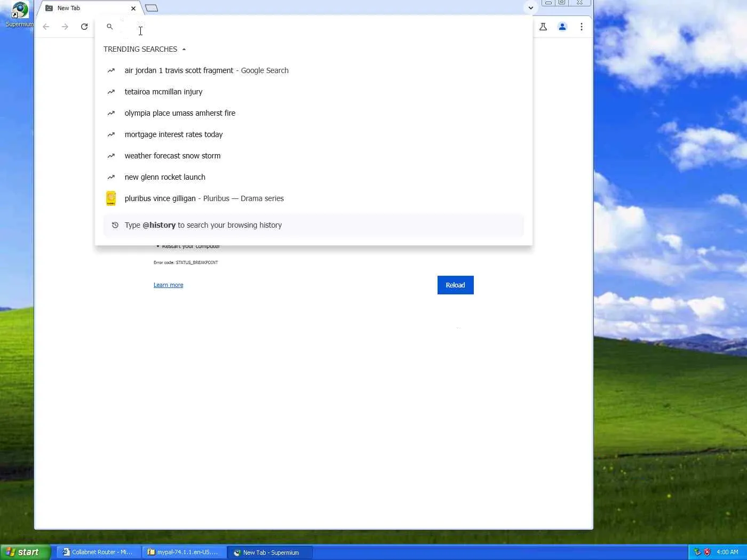
Task: Open the red security shield tray alert
Action: tap(707, 552)
